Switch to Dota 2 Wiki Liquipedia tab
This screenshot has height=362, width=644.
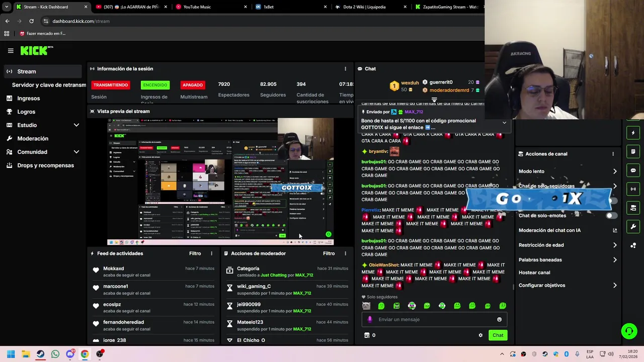370,7
